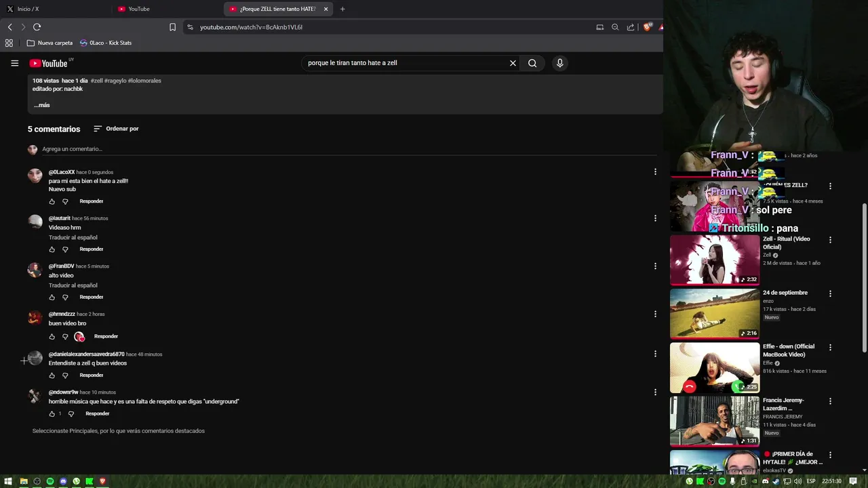The height and width of the screenshot is (488, 868).
Task: Go back in the browser
Action: (9, 27)
